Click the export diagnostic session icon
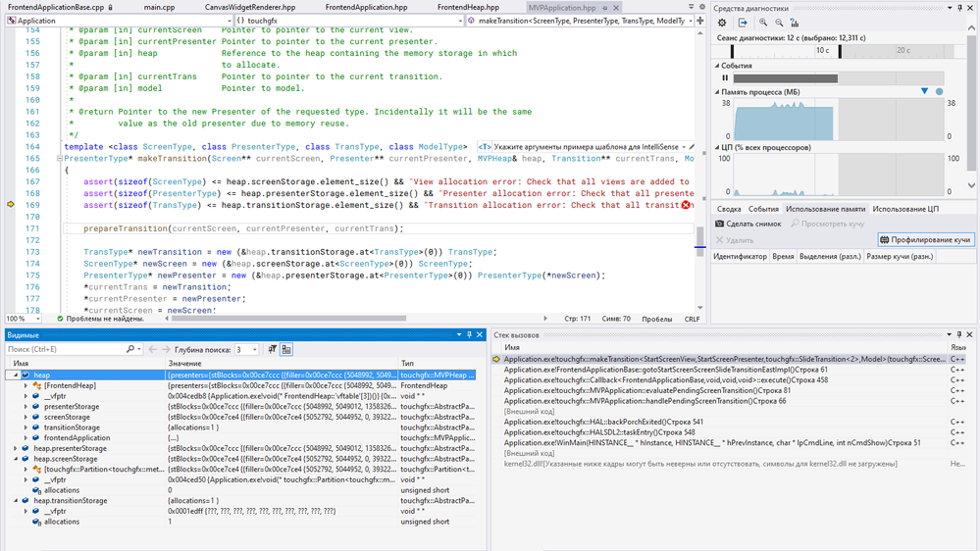The height and width of the screenshot is (551, 980). click(x=743, y=23)
